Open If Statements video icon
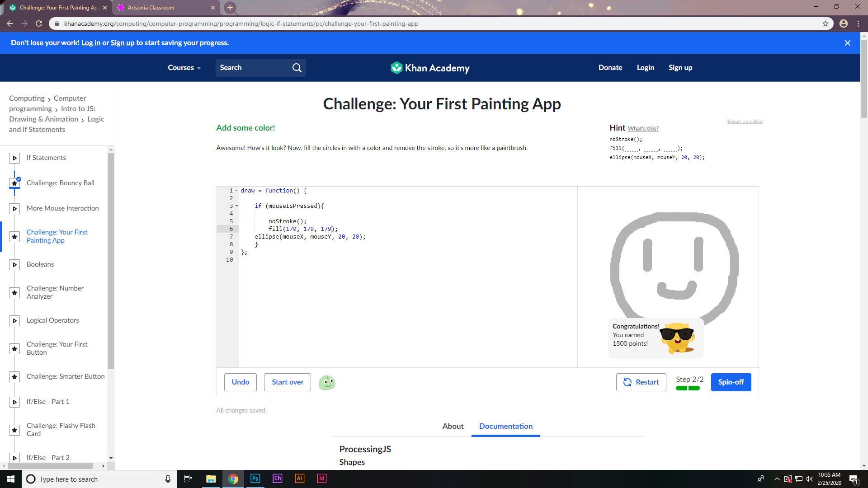Image resolution: width=868 pixels, height=488 pixels. tap(14, 158)
